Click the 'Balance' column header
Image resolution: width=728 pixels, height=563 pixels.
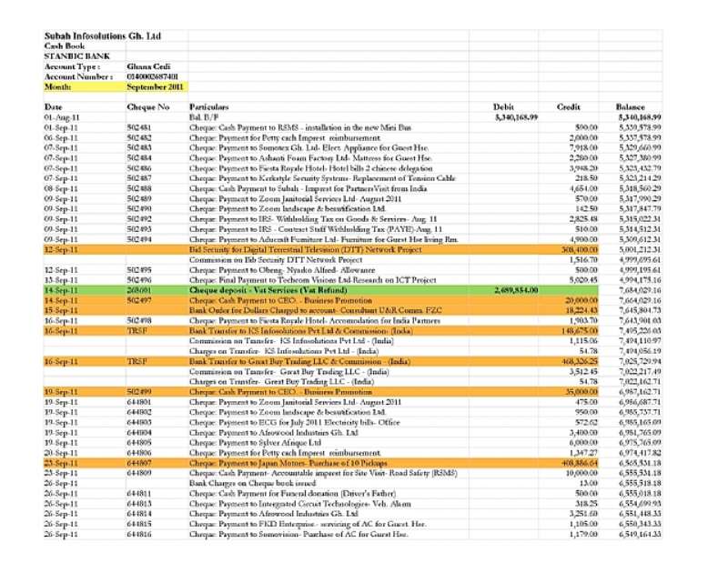pos(630,106)
